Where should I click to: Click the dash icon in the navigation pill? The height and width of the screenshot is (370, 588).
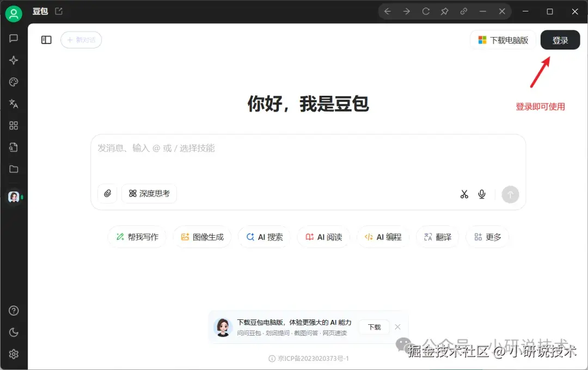coord(483,11)
